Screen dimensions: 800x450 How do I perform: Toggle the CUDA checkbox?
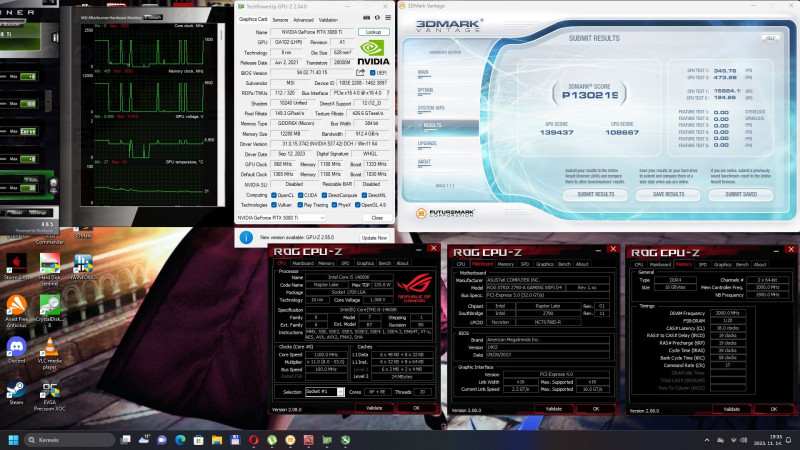(x=300, y=195)
